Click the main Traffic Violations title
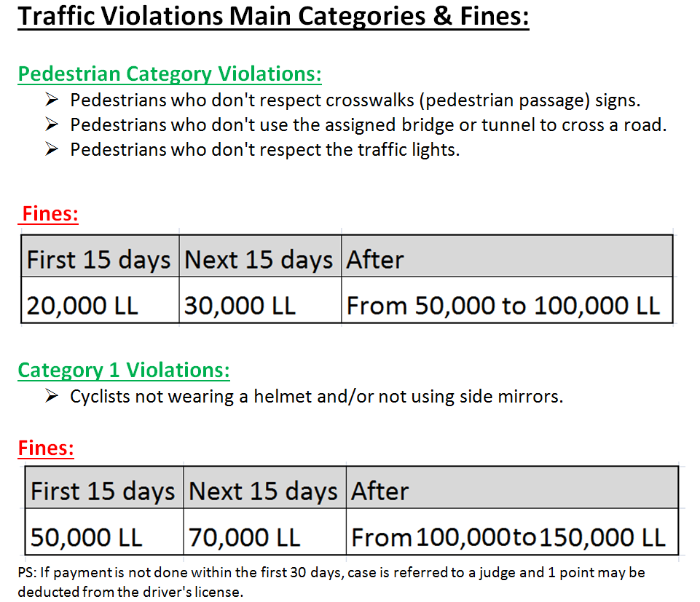Viewport: 700px width, 602px height. click(x=273, y=16)
